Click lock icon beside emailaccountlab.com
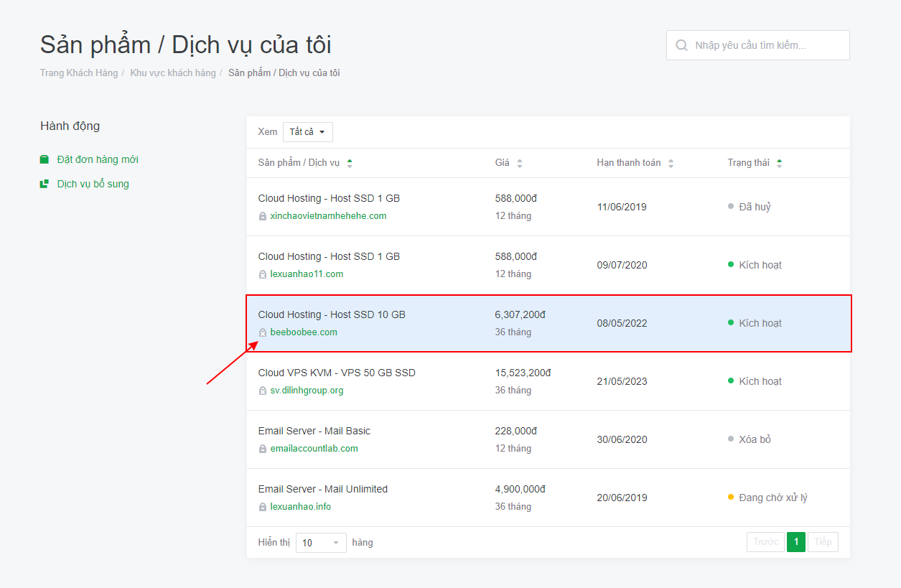The image size is (901, 588). [x=263, y=449]
